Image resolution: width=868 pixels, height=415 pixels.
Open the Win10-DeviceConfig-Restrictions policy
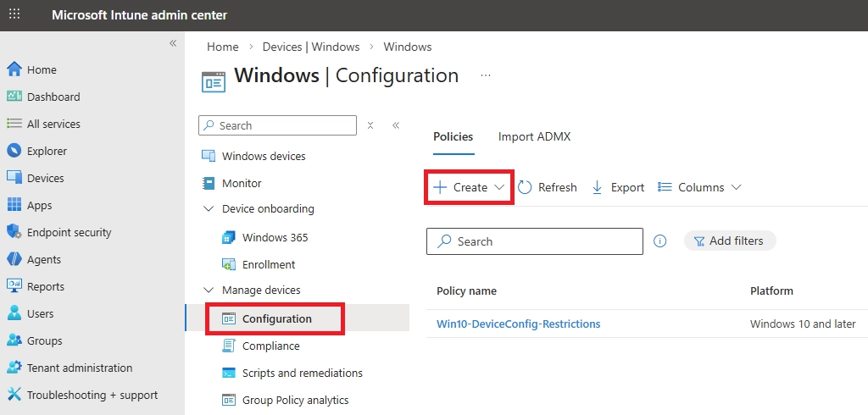click(518, 324)
